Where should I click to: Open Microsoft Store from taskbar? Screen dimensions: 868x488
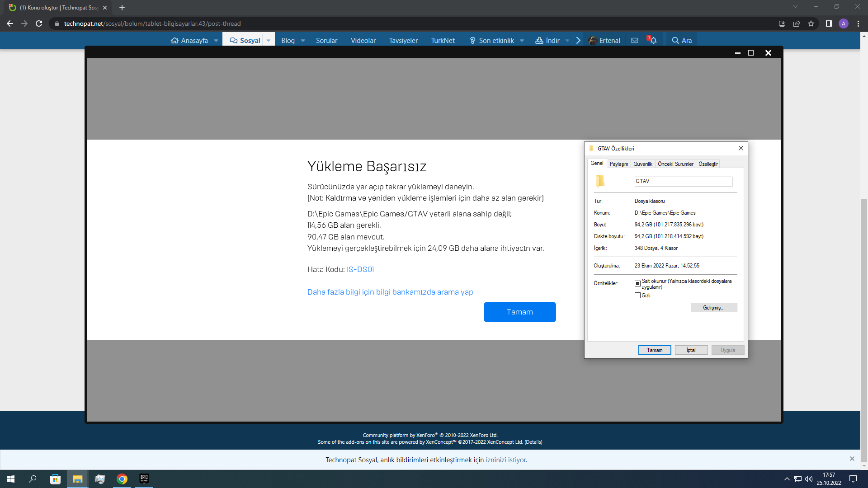55,479
